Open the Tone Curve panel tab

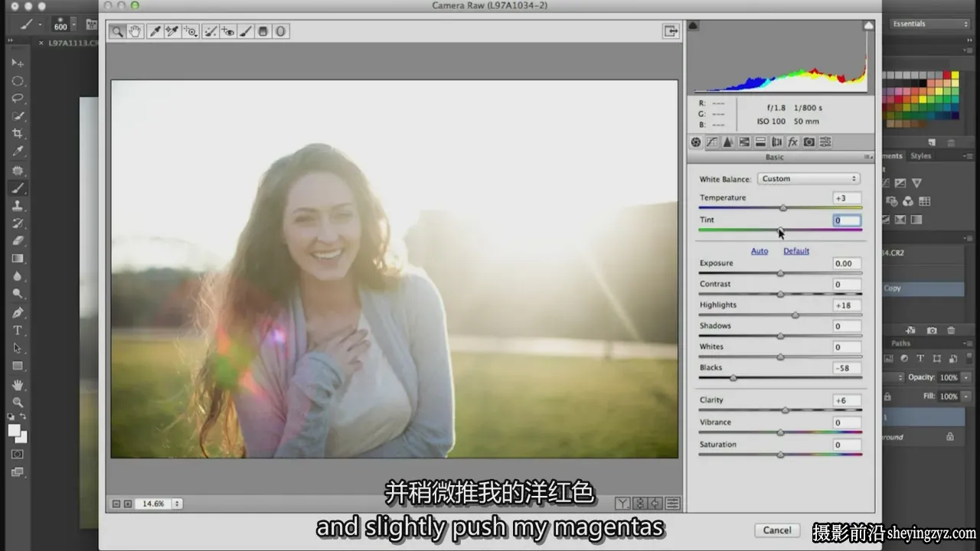712,142
